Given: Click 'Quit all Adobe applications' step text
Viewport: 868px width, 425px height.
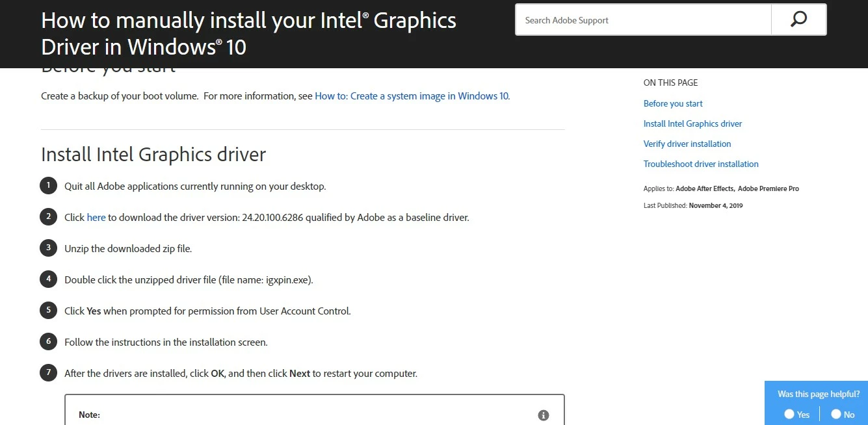Looking at the screenshot, I should coord(195,186).
